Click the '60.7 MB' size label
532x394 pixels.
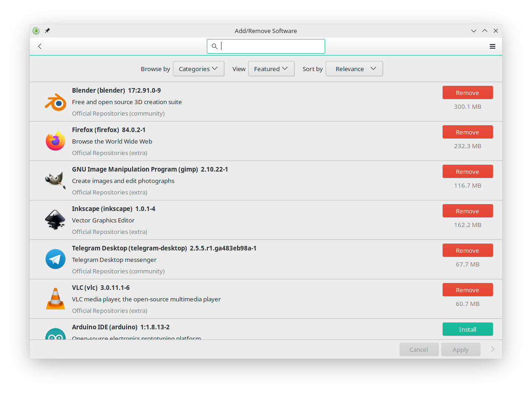pos(467,304)
